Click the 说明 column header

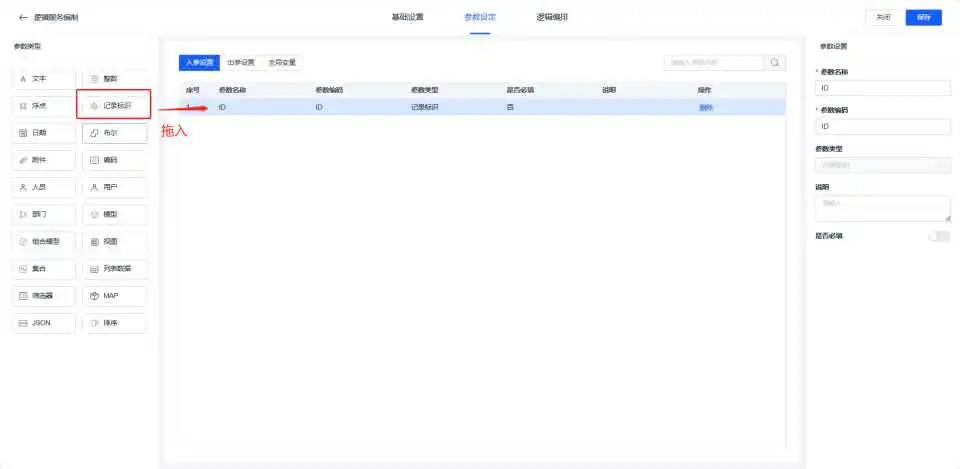[x=609, y=90]
